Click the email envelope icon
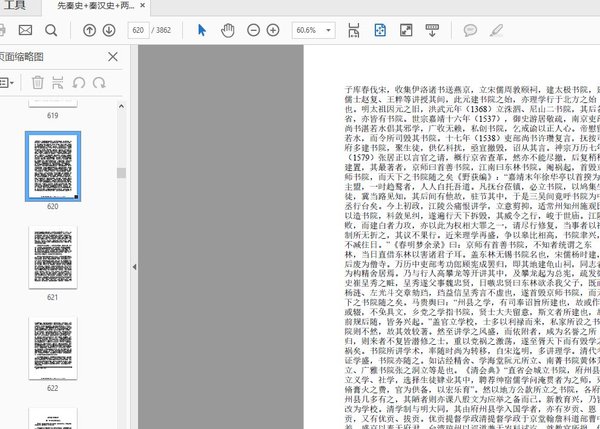 click(26, 31)
